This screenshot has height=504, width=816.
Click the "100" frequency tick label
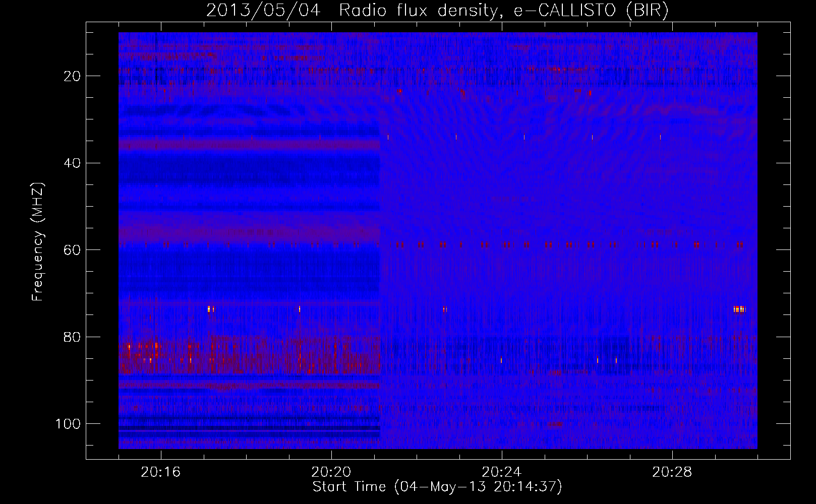pyautogui.click(x=68, y=424)
